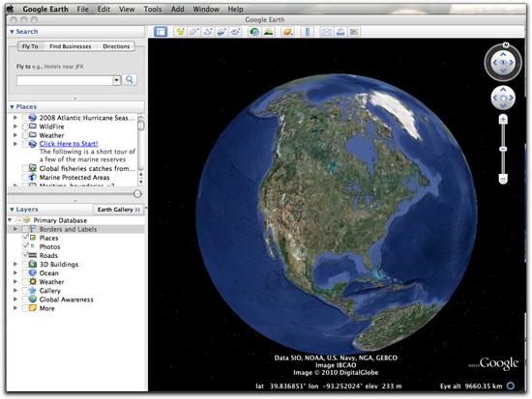Image resolution: width=532 pixels, height=399 pixels.
Task: Show the ruler tool
Action: point(308,32)
